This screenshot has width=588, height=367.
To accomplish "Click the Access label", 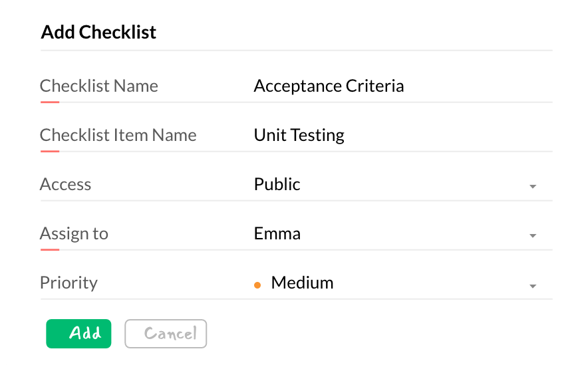I will click(65, 184).
